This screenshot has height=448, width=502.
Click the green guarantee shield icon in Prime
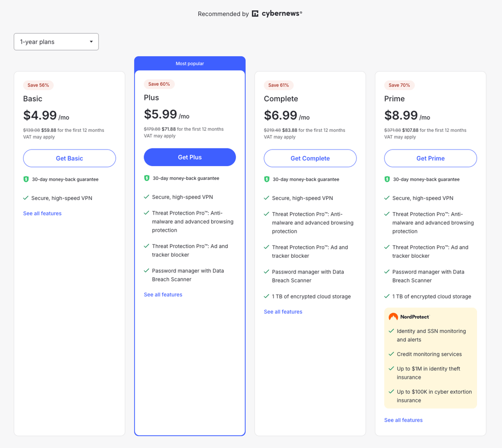point(387,179)
